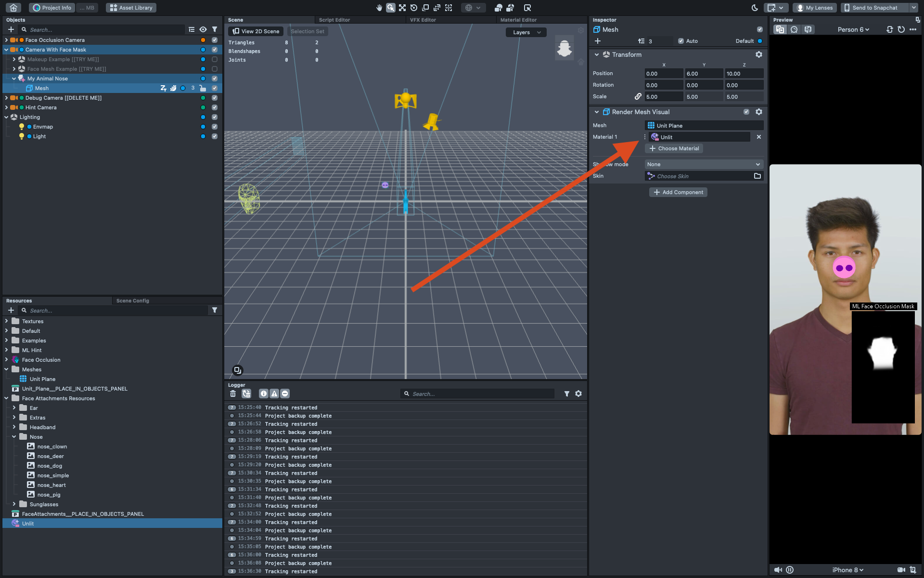Image resolution: width=924 pixels, height=578 pixels.
Task: Select the rotate tool in toolbar
Action: 414,8
